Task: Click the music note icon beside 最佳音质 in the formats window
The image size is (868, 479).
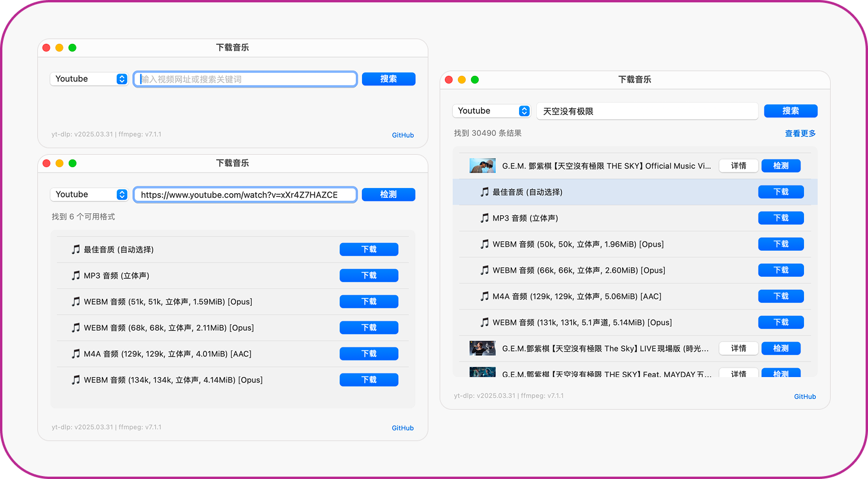Action: pos(76,249)
